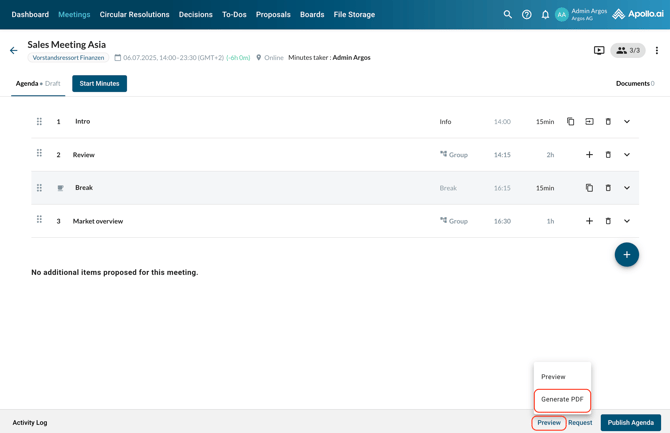The height and width of the screenshot is (433, 670).
Task: Open the presentation mode icon
Action: 599,50
